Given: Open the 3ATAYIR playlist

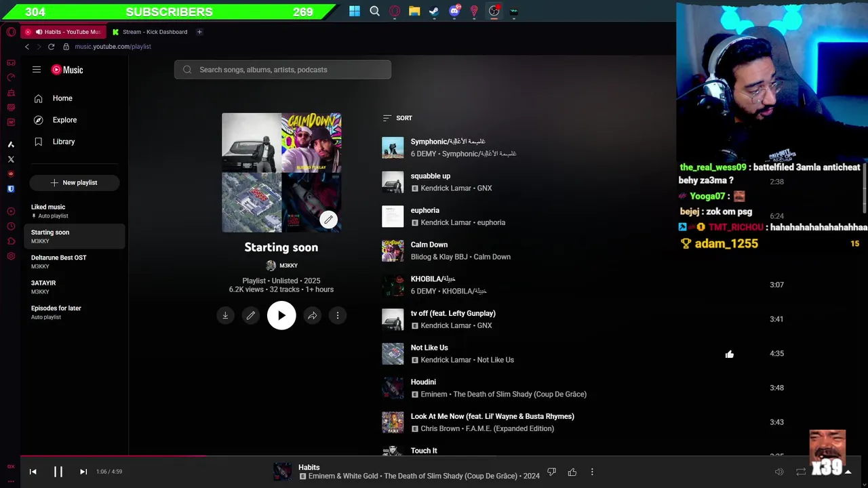Looking at the screenshot, I should pyautogui.click(x=75, y=287).
